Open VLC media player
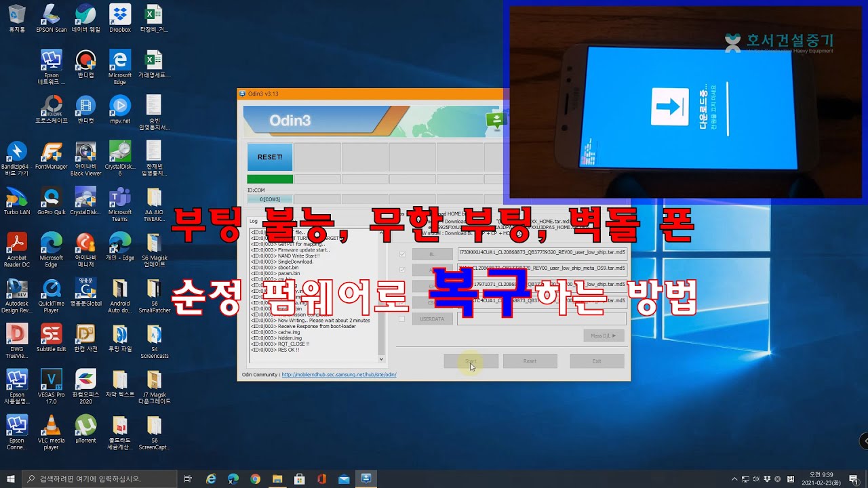Image resolution: width=868 pixels, height=488 pixels. [51, 433]
